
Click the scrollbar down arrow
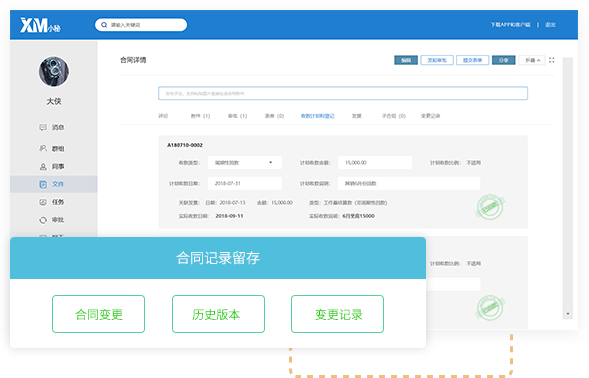(x=568, y=314)
